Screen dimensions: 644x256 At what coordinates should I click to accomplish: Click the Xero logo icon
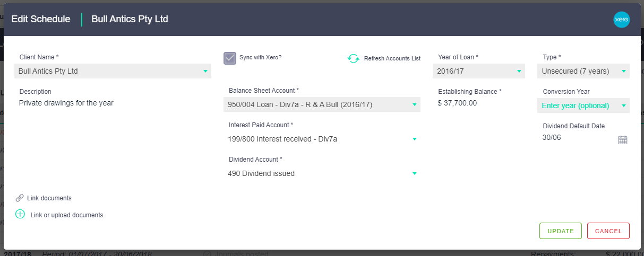(621, 20)
